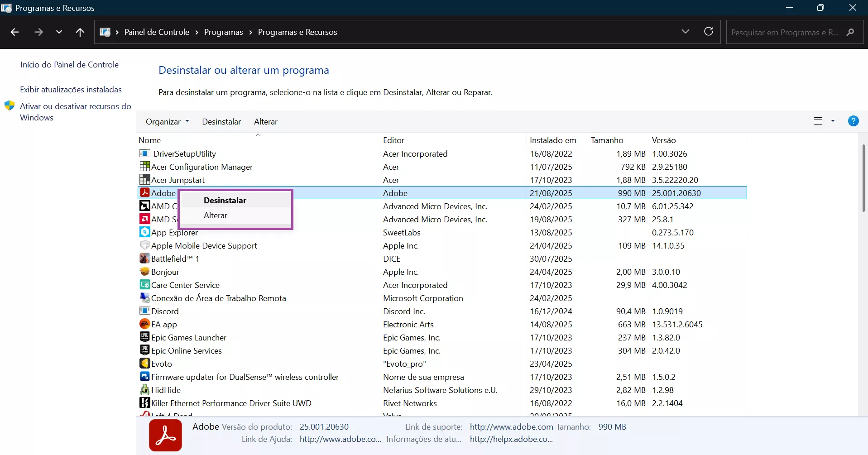Select Discord program name
This screenshot has width=868, height=455.
click(165, 311)
